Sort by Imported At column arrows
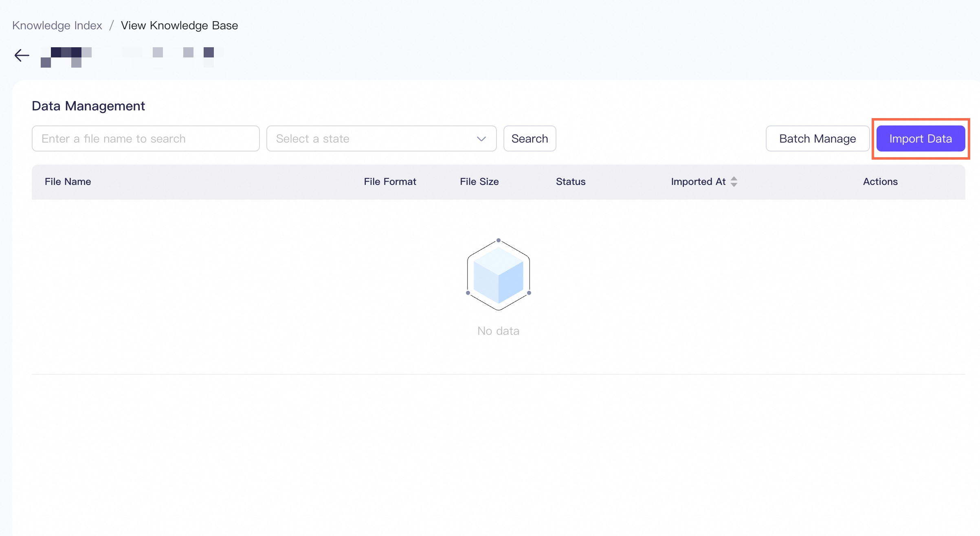Screen dimensions: 980x536 click(734, 182)
